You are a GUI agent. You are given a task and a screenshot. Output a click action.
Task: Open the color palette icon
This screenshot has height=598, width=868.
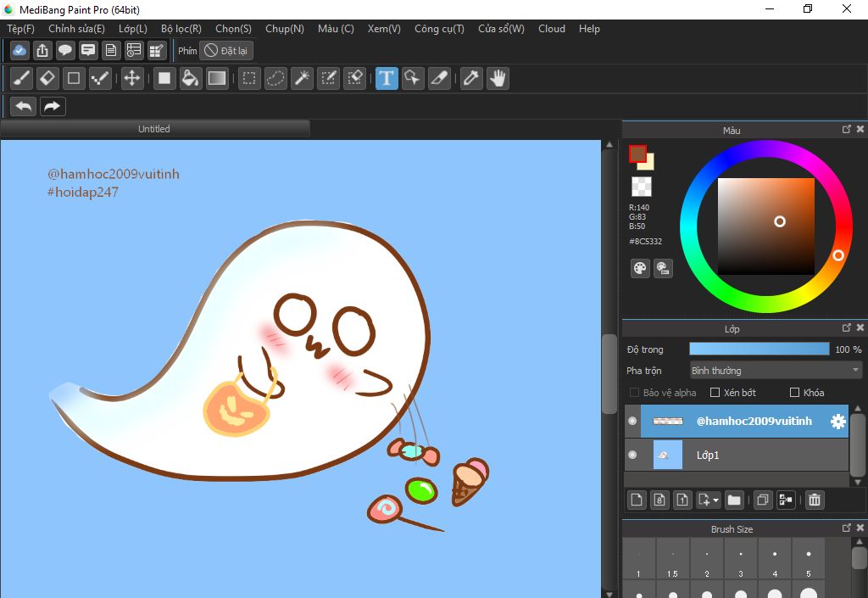pyautogui.click(x=640, y=269)
